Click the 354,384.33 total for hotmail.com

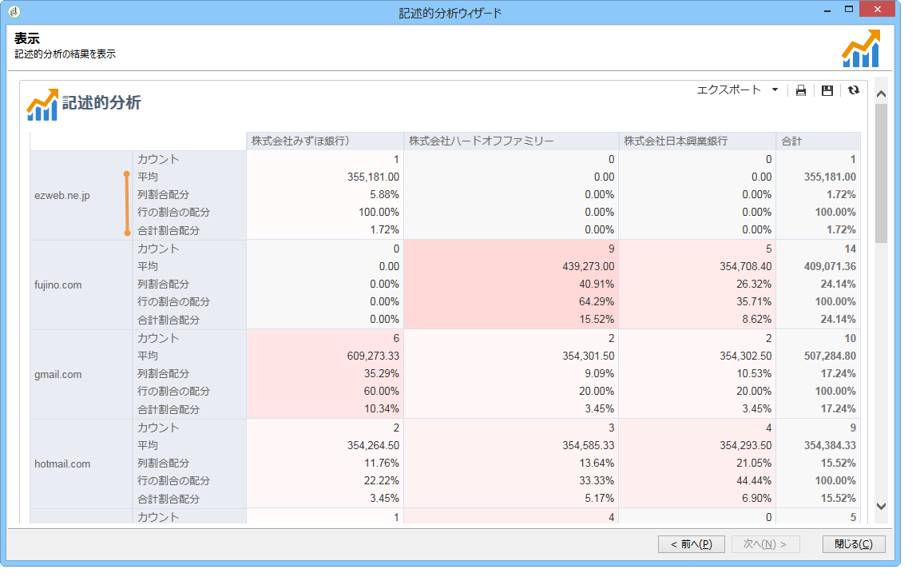pyautogui.click(x=830, y=446)
